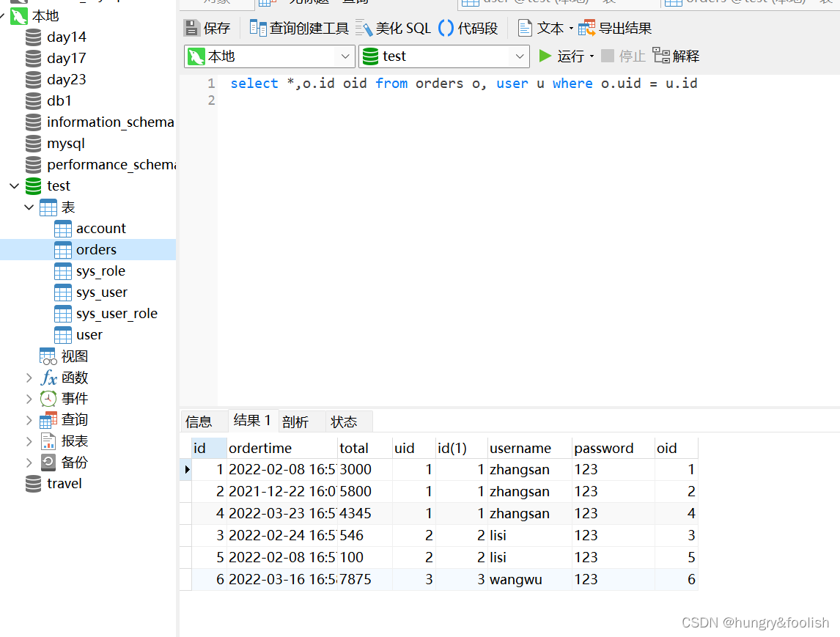This screenshot has width=840, height=637.
Task: Click Beautify SQL (美化 SQL)
Action: click(393, 28)
